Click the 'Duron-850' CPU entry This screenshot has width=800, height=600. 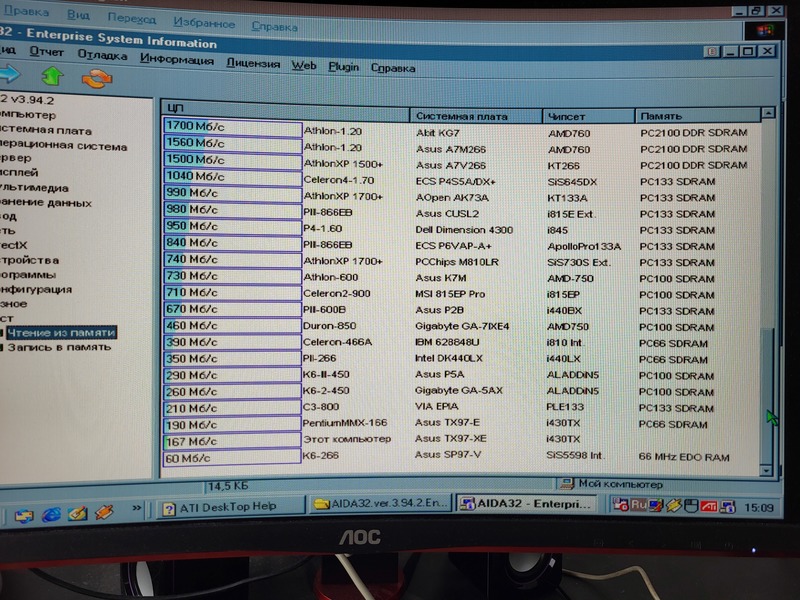click(x=330, y=326)
